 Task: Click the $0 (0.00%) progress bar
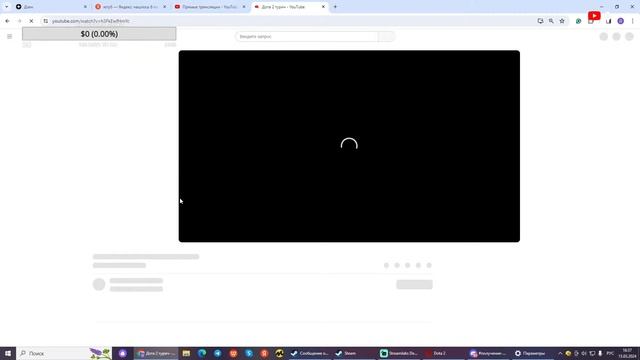pos(99,34)
